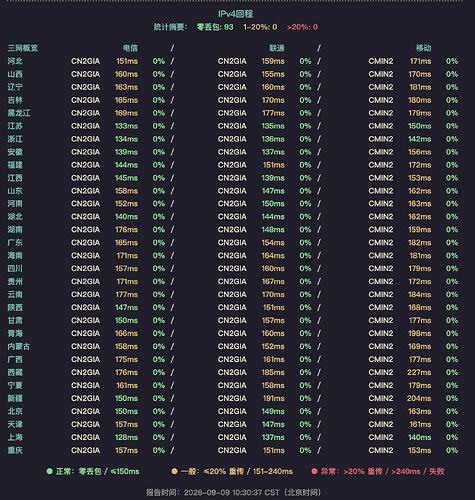Click the 'CMIN2' label in 重庆 row

(x=381, y=450)
